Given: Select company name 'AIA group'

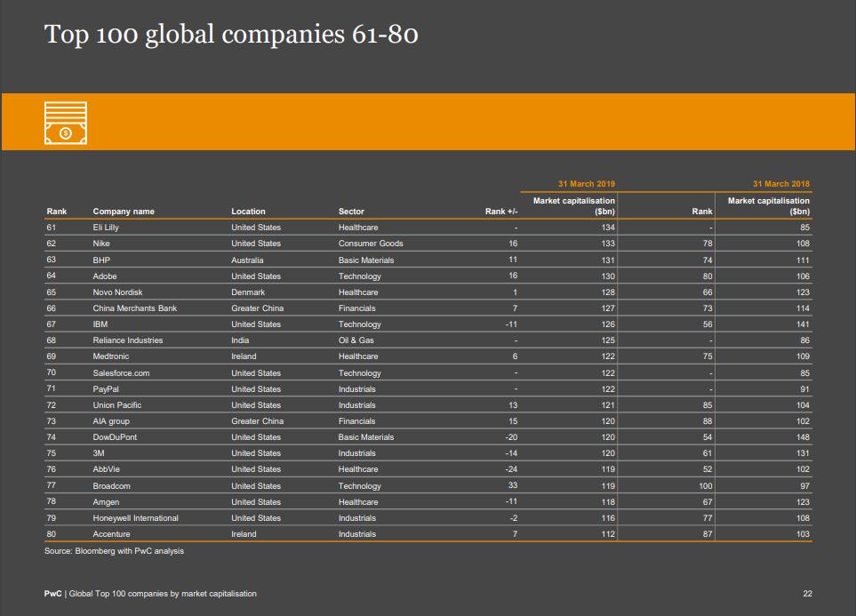Looking at the screenshot, I should coord(111,421).
